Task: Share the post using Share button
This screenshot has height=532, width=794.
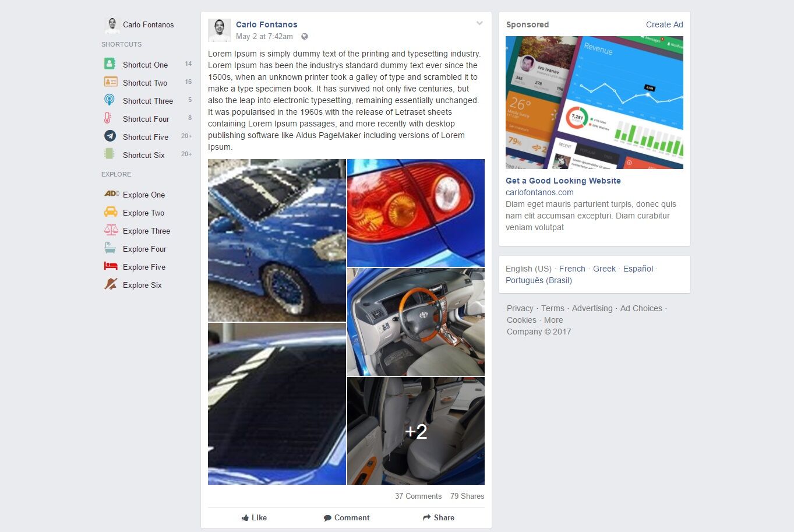Action: [x=439, y=517]
